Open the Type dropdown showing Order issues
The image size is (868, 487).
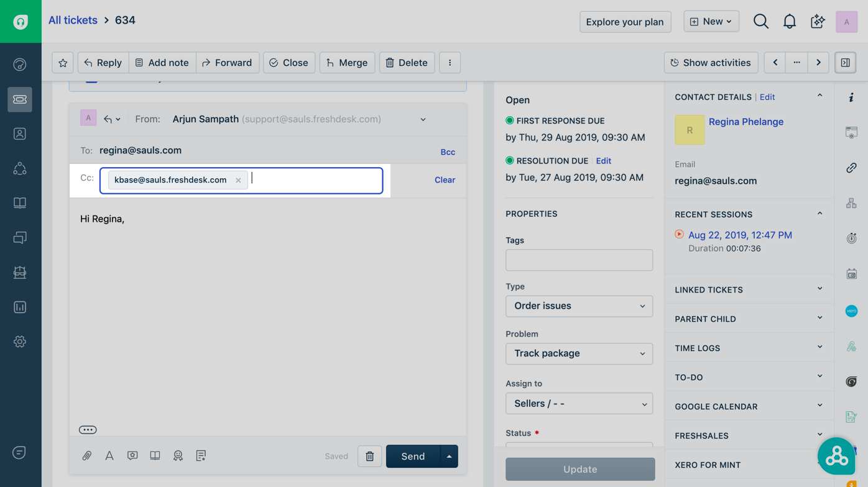579,306
